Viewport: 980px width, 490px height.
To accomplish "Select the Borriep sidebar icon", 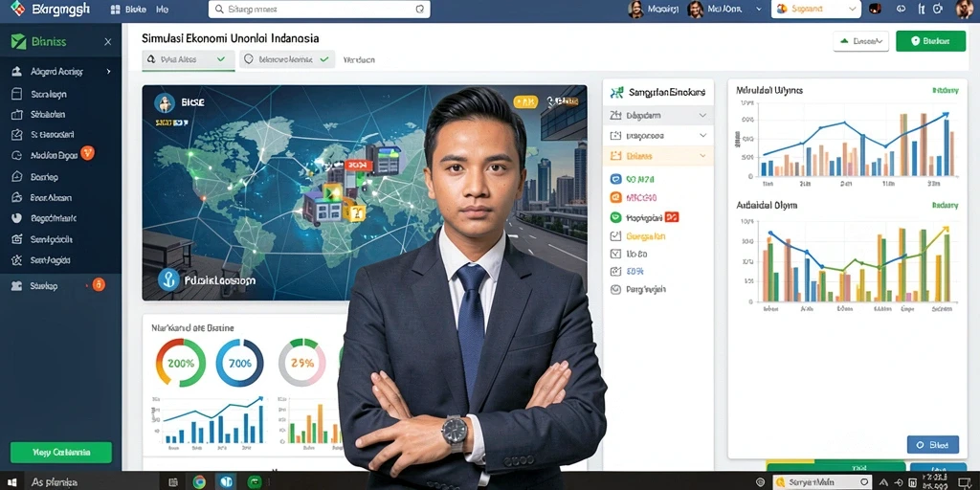I will point(17,177).
